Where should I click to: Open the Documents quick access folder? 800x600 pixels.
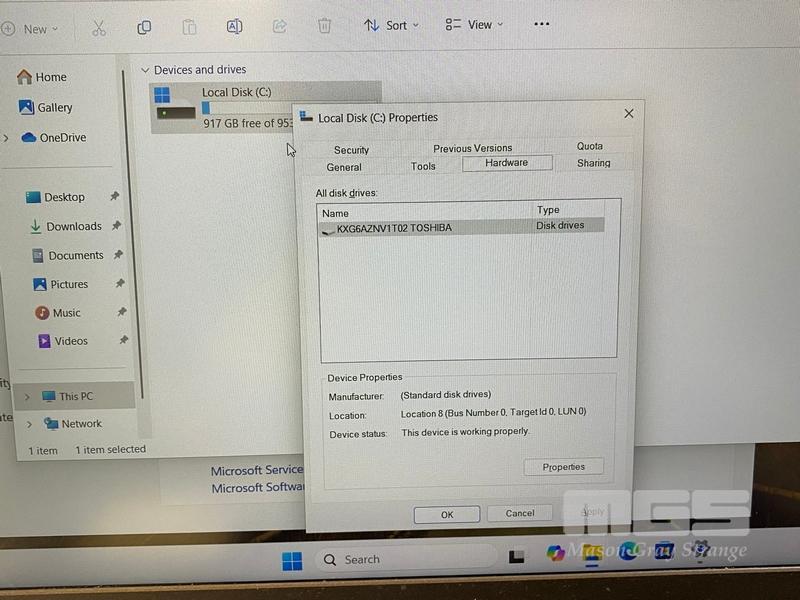coord(68,255)
